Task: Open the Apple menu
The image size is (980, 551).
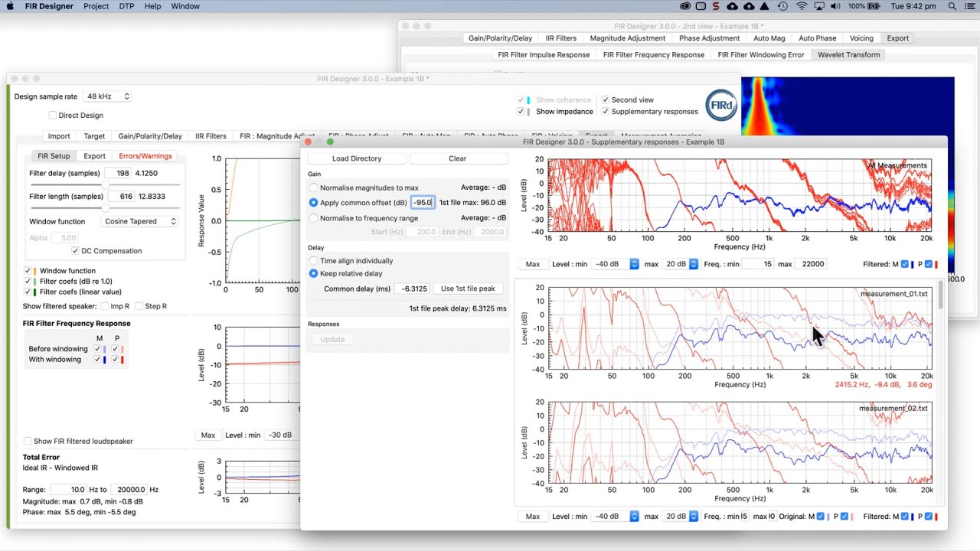Action: (x=11, y=6)
